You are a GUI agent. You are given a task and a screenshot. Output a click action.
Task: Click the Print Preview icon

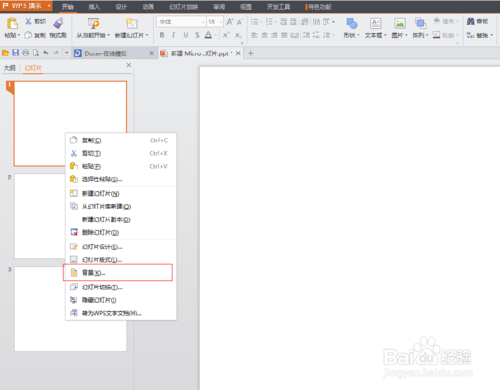36,53
